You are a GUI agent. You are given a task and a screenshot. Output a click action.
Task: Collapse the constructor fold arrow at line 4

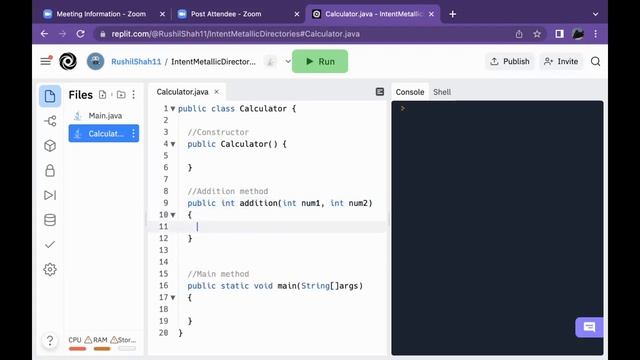[x=173, y=144]
